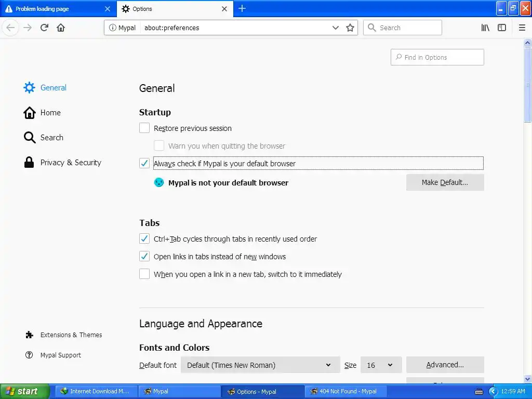Click the house icon beside Home category
The image size is (532, 399).
pos(29,113)
